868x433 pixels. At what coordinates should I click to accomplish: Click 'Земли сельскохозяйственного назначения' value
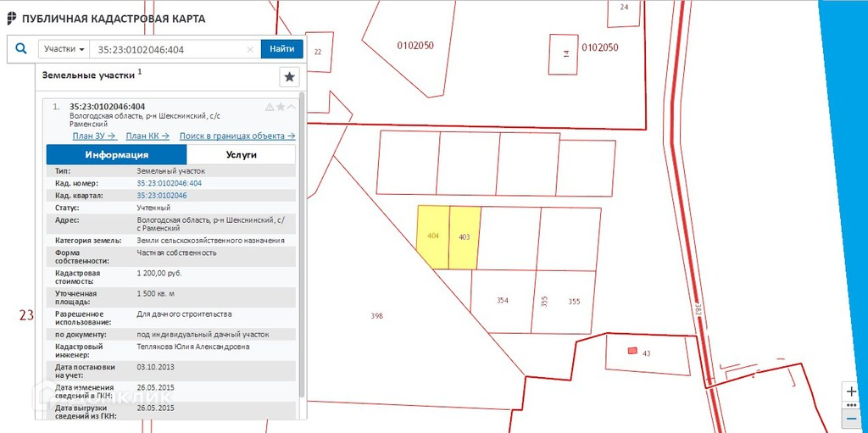click(x=210, y=241)
